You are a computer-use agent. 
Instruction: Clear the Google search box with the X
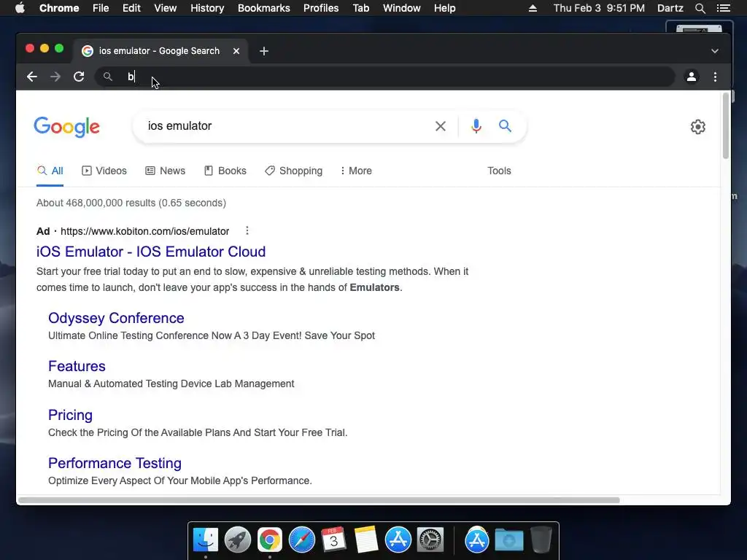point(441,126)
